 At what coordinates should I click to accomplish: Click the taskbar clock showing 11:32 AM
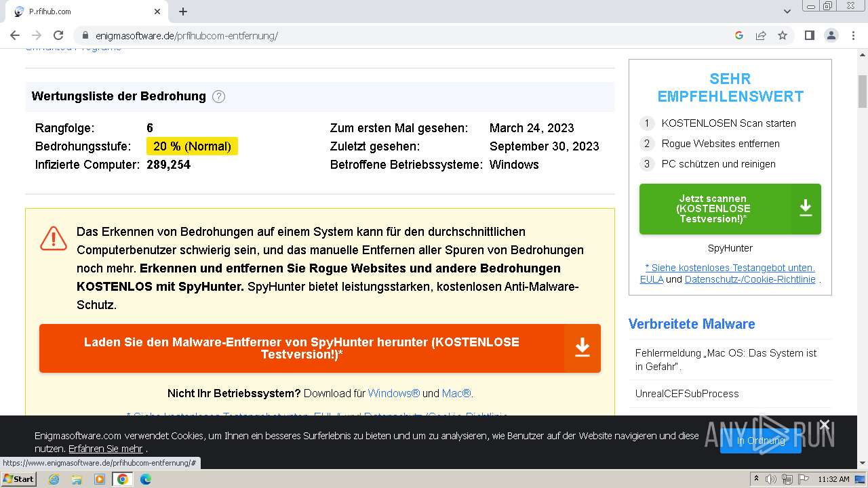pyautogui.click(x=833, y=479)
